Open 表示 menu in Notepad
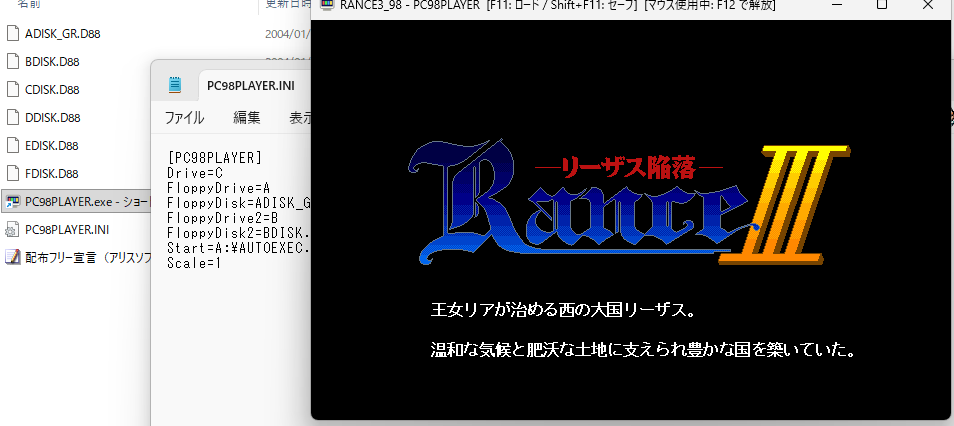This screenshot has height=426, width=954. [x=300, y=117]
